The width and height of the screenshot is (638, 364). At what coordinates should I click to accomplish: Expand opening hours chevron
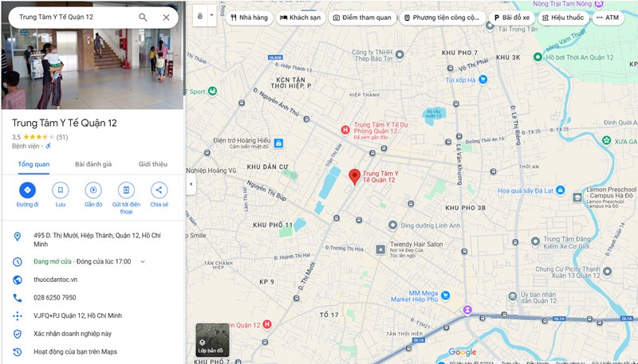click(143, 261)
